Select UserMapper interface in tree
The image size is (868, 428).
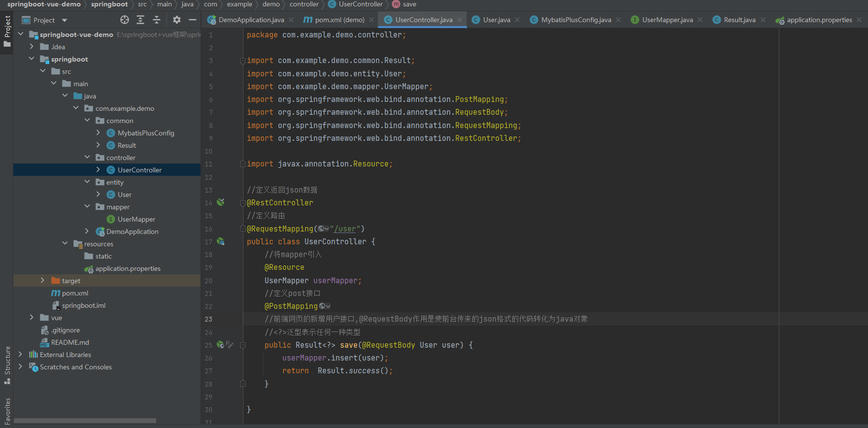pyautogui.click(x=136, y=219)
